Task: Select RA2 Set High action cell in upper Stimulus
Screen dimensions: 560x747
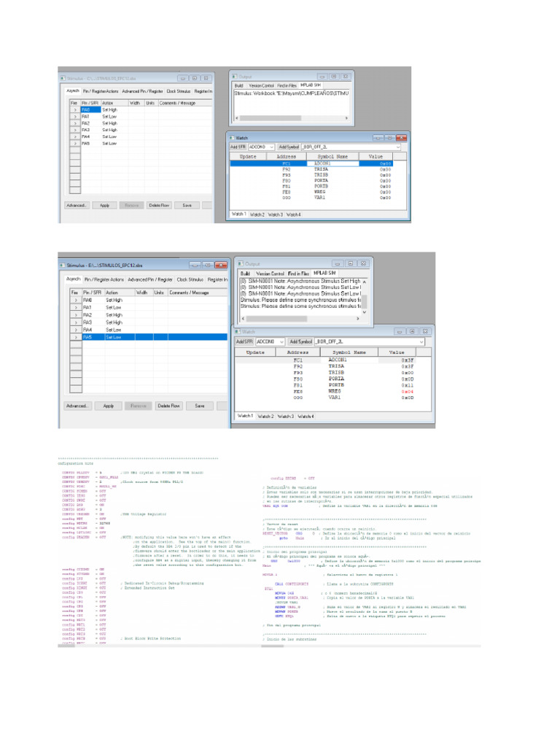Action: (x=114, y=123)
